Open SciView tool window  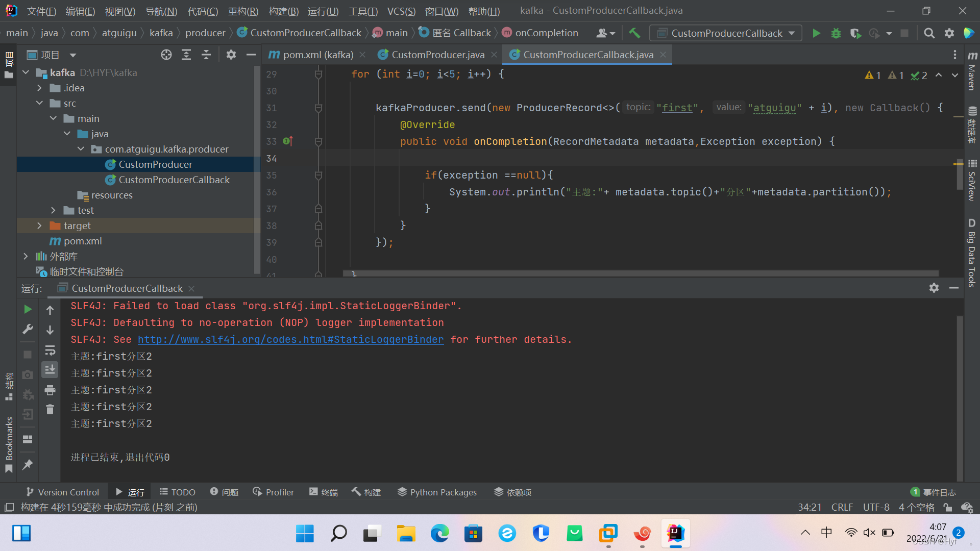tap(972, 180)
